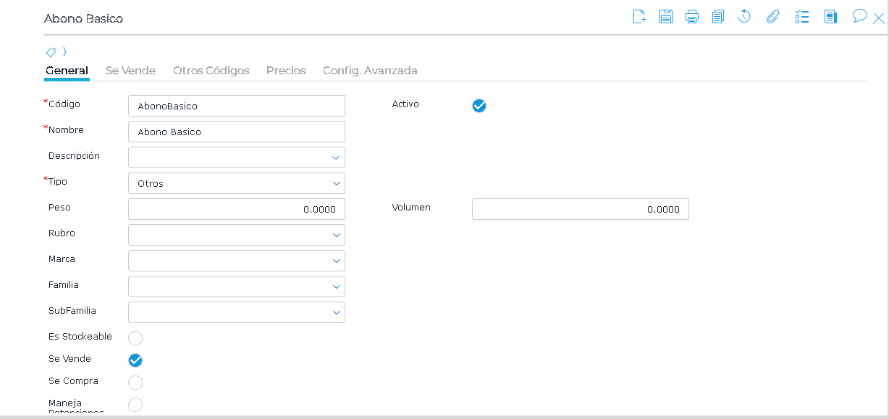889x419 pixels.
Task: Click the new document icon
Action: pyautogui.click(x=640, y=16)
